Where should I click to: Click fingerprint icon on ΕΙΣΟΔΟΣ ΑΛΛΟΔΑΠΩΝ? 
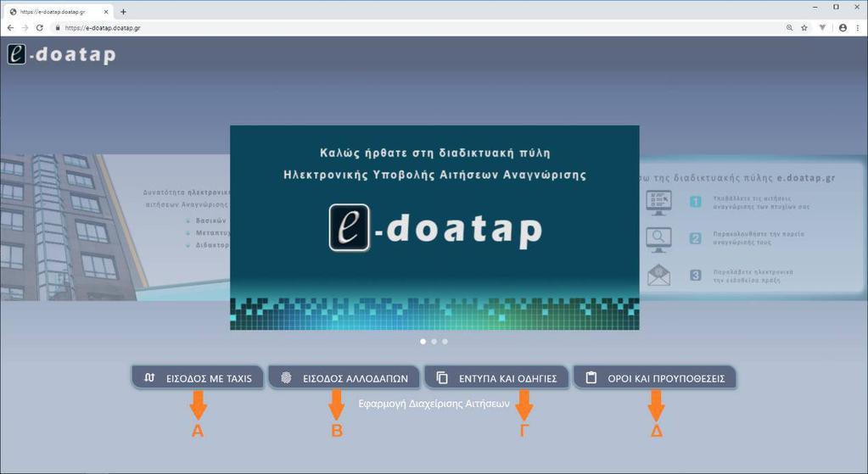[286, 378]
